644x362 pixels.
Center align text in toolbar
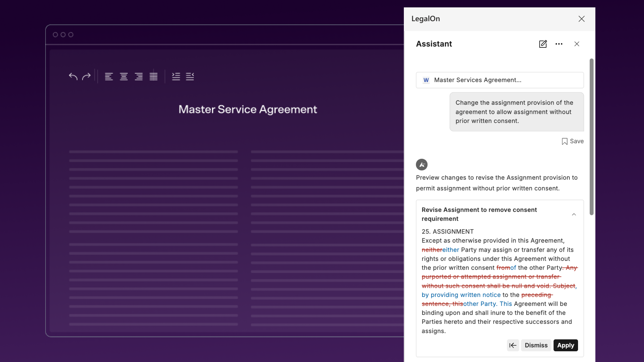pos(124,76)
